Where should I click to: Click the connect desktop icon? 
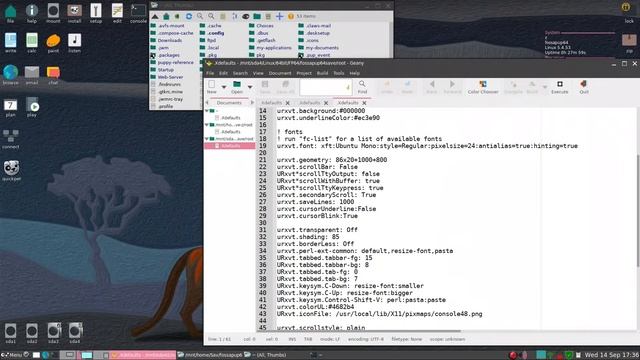click(11, 139)
